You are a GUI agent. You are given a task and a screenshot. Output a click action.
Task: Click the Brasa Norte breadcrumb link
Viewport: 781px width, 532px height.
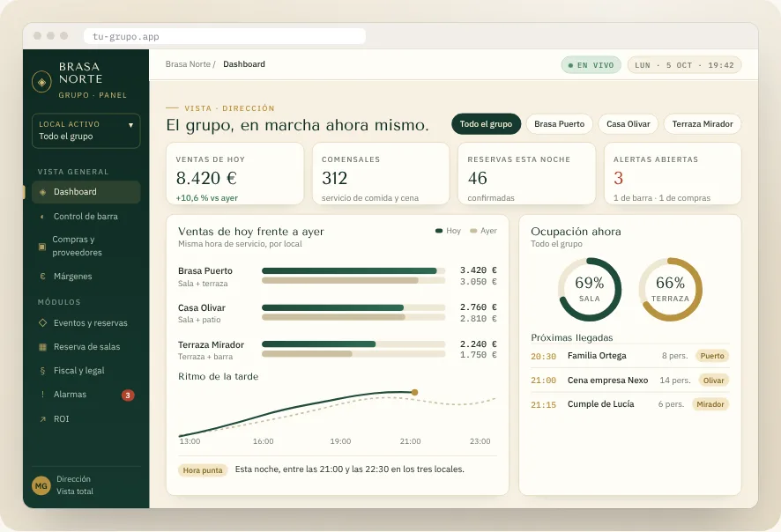click(188, 64)
